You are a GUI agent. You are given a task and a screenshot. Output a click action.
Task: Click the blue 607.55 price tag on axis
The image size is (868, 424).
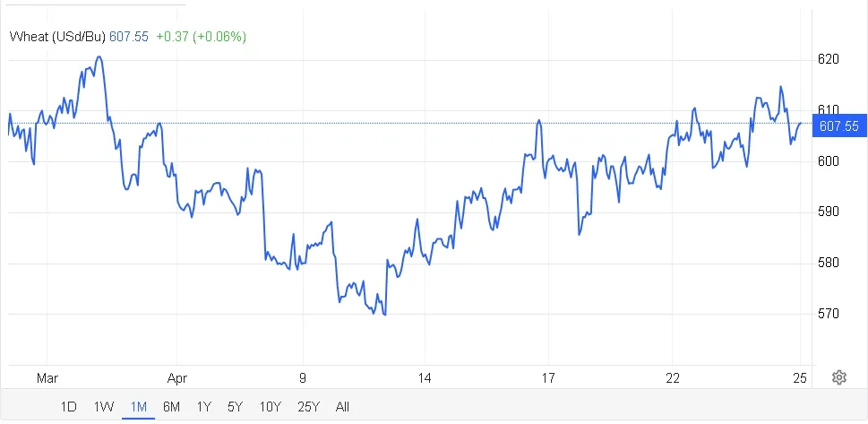(838, 126)
